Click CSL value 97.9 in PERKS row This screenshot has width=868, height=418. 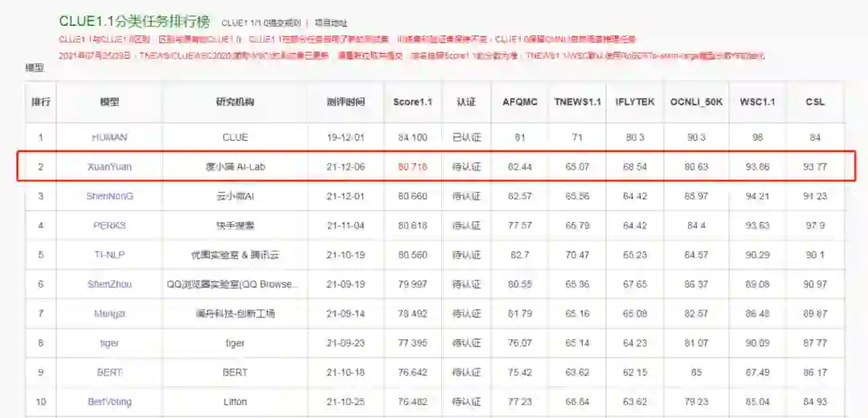pos(816,225)
